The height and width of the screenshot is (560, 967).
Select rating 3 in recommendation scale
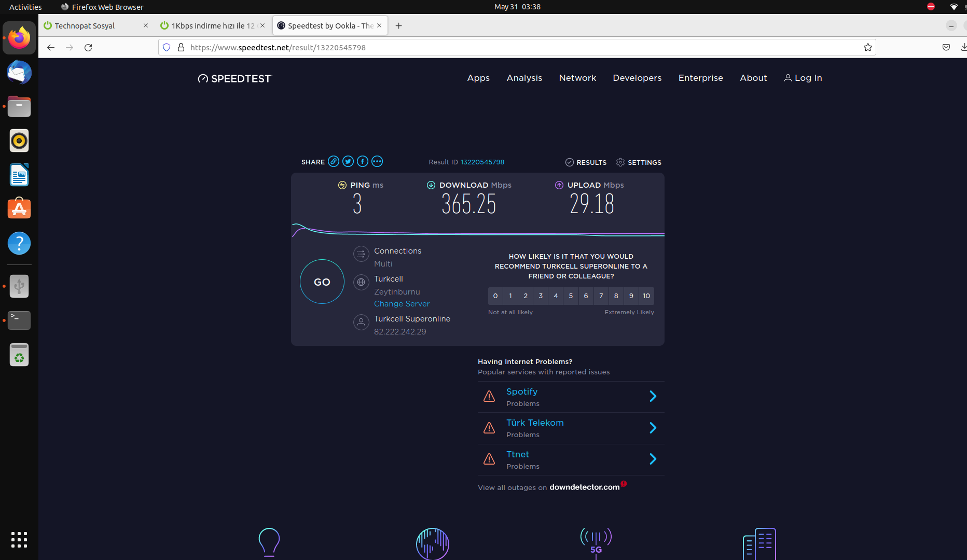pyautogui.click(x=541, y=296)
